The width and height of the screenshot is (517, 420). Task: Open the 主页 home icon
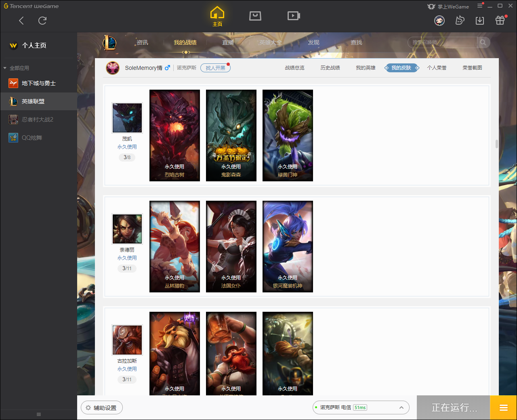coord(217,17)
